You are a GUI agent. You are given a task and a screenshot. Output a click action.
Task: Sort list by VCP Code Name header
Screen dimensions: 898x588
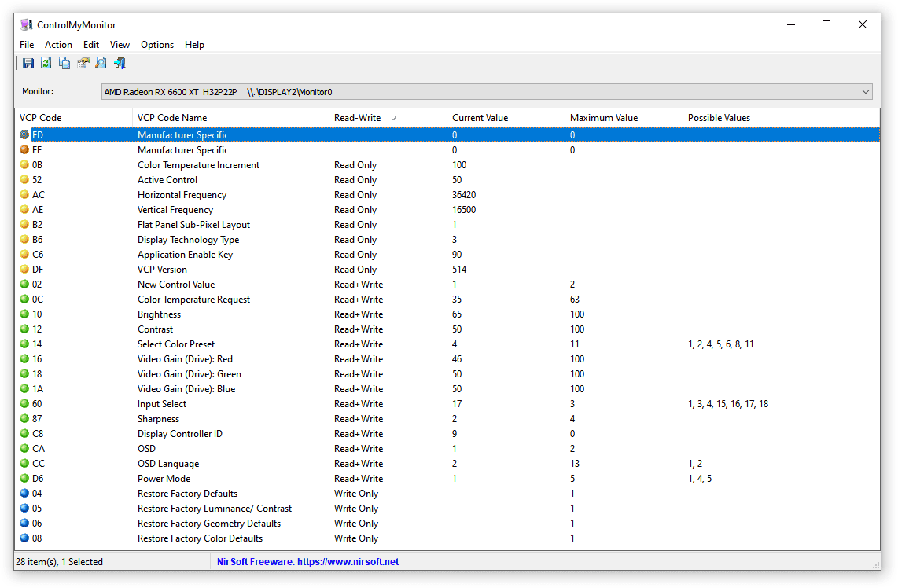(230, 118)
